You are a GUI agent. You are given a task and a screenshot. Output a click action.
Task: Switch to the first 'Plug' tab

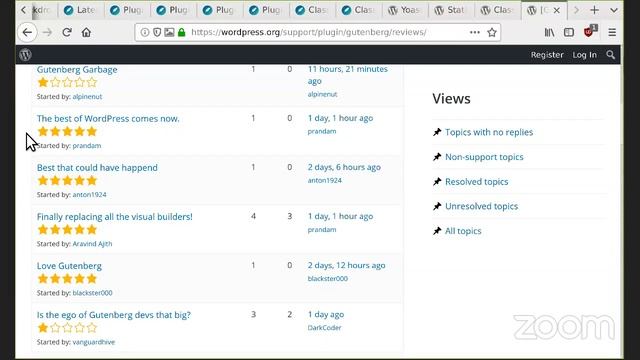click(x=127, y=10)
